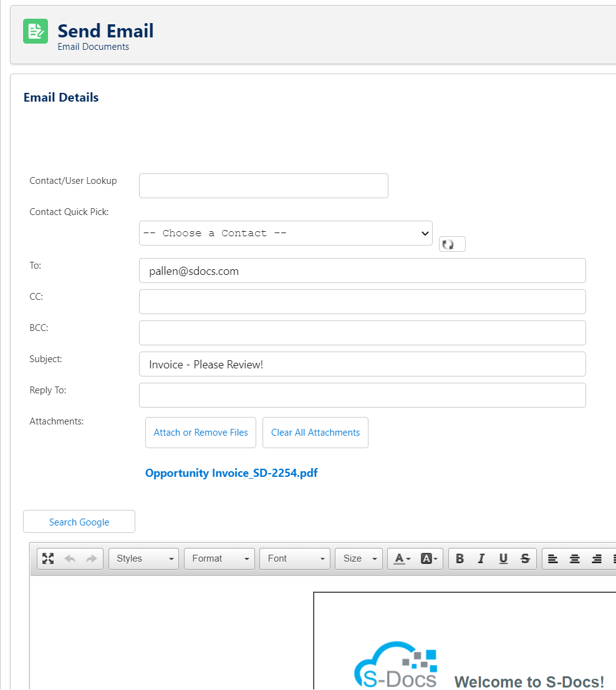
Task: Open the Styles dropdown
Action: pos(143,558)
